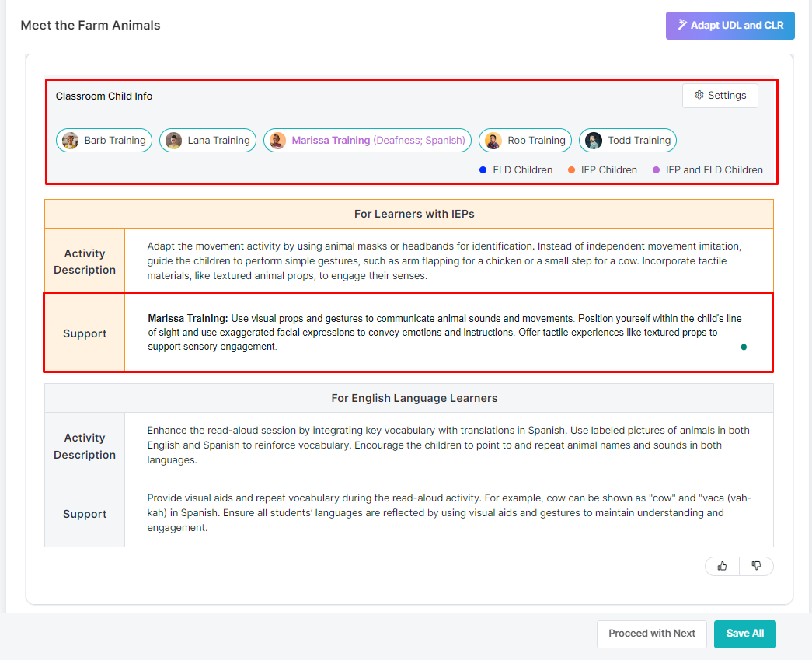Click the blue ELD Children legend dot

[x=483, y=170]
